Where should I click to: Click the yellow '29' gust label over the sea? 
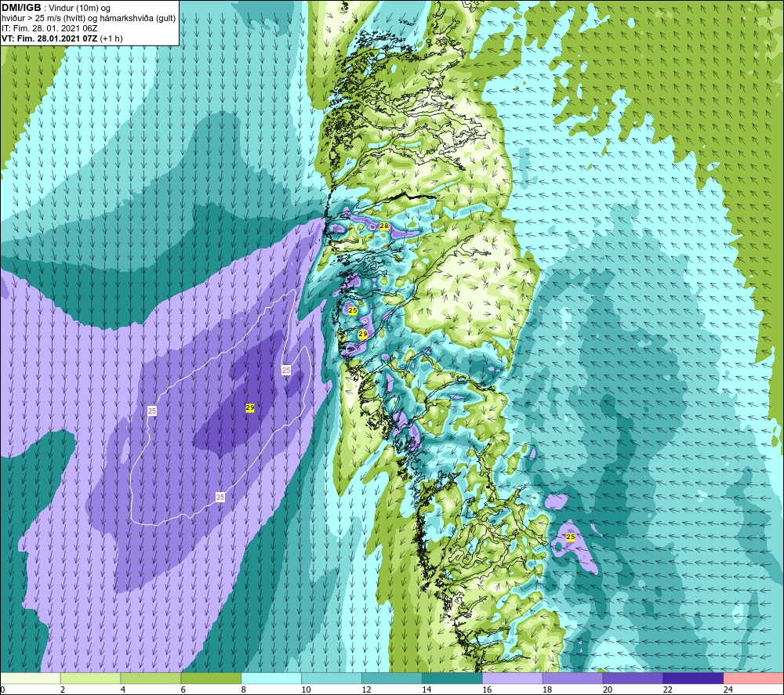point(250,407)
